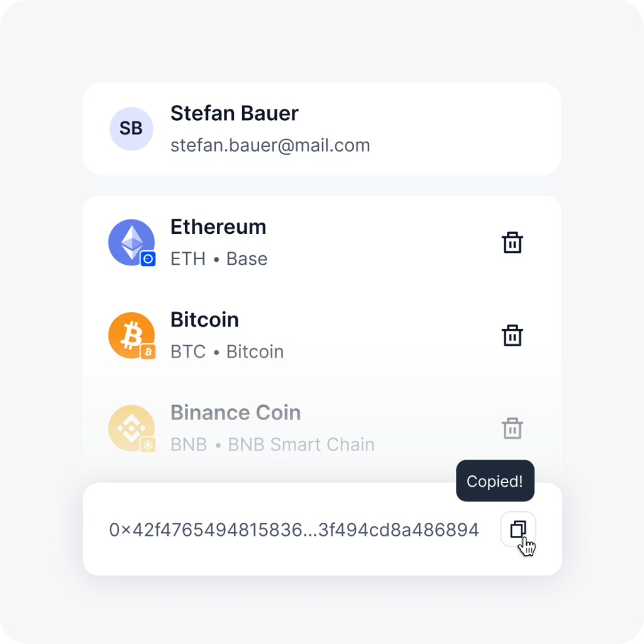Click the Base network badge on Ethereum
This screenshot has width=644, height=644.
[148, 258]
